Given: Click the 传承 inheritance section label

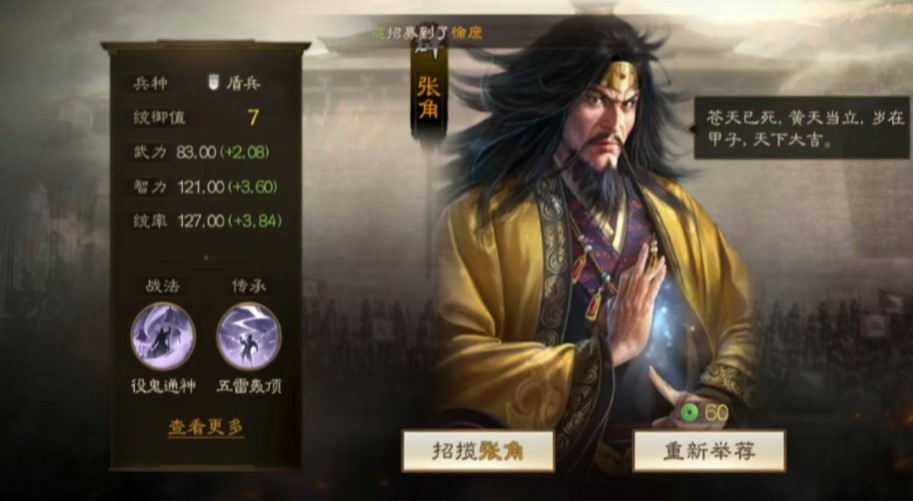Looking at the screenshot, I should point(249,286).
